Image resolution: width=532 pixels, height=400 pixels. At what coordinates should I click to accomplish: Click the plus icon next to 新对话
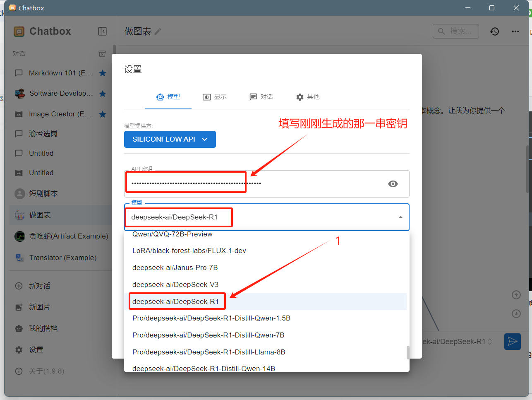pyautogui.click(x=19, y=286)
